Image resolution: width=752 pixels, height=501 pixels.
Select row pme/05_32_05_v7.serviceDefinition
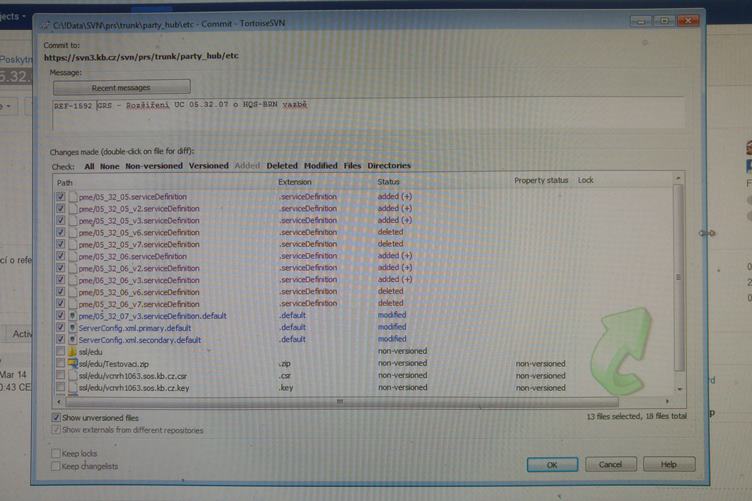364,245
